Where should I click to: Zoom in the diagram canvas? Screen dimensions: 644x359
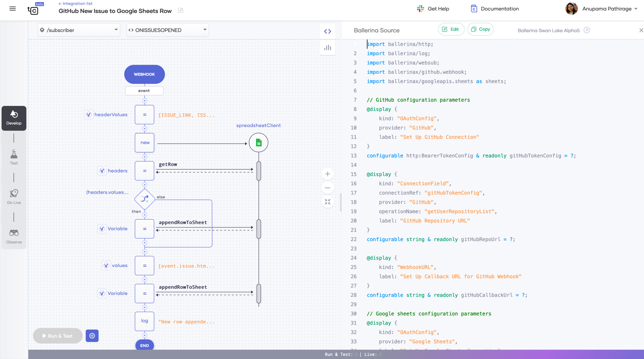tap(328, 174)
